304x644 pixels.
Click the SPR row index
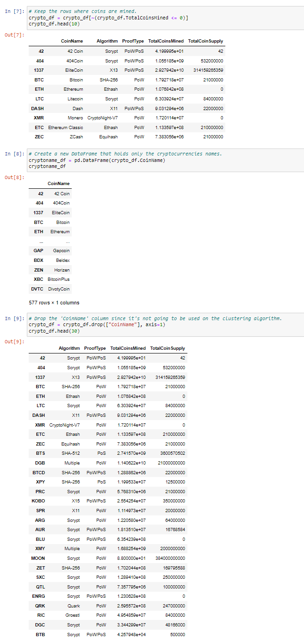coord(40,511)
